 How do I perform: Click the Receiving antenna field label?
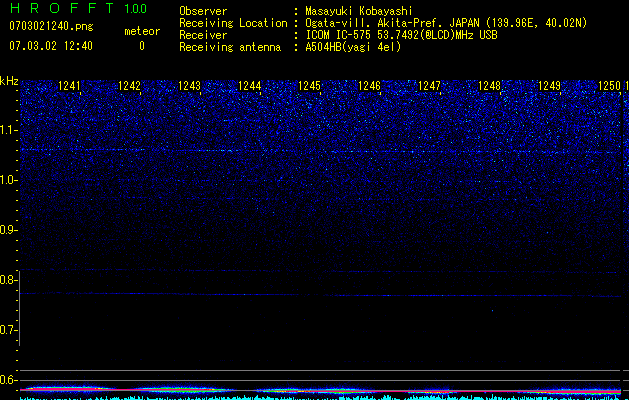(x=230, y=47)
